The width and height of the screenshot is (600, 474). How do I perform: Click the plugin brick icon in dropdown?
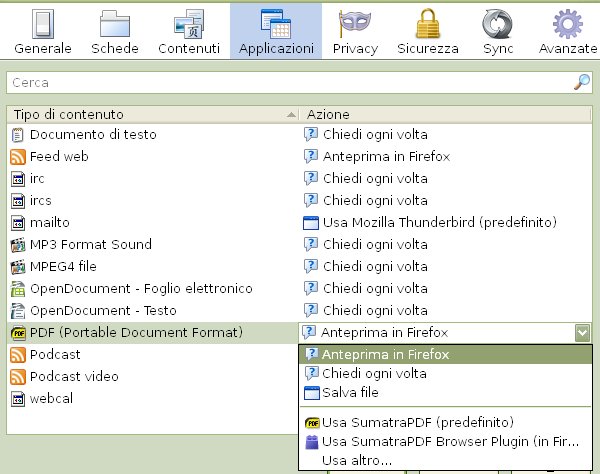312,442
